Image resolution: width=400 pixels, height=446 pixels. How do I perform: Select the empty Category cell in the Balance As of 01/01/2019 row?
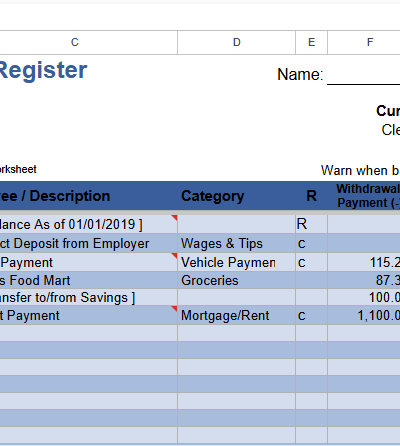236,224
